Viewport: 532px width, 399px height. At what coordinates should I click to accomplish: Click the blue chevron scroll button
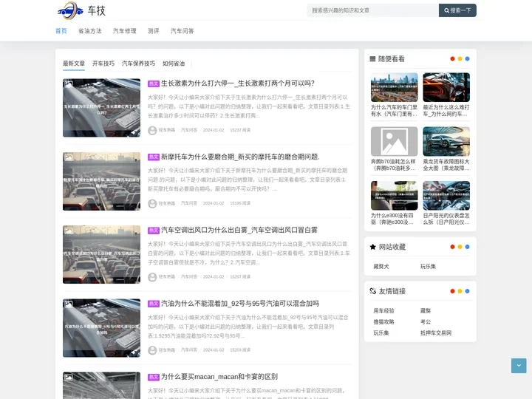(519, 366)
